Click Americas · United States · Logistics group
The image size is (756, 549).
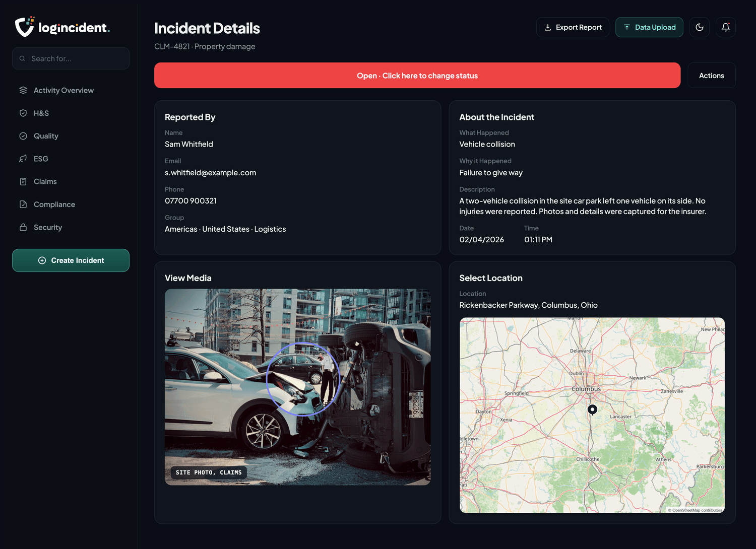[x=225, y=229]
